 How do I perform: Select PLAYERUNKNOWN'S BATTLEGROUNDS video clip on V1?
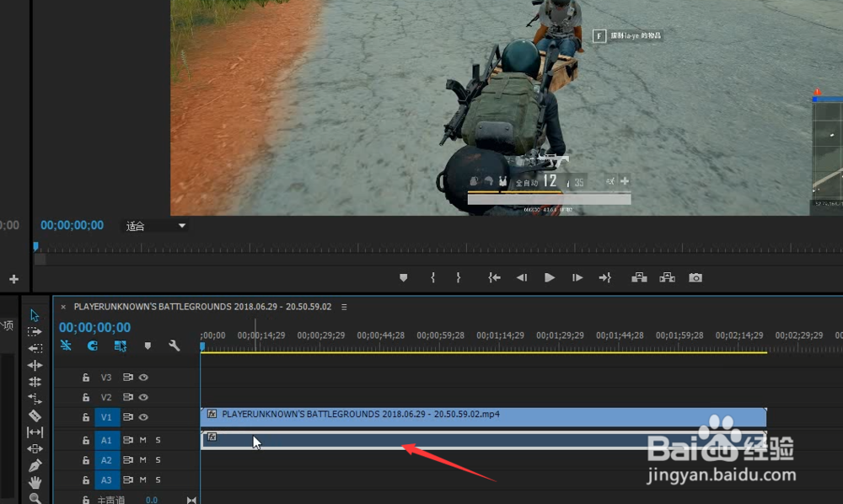pos(483,417)
